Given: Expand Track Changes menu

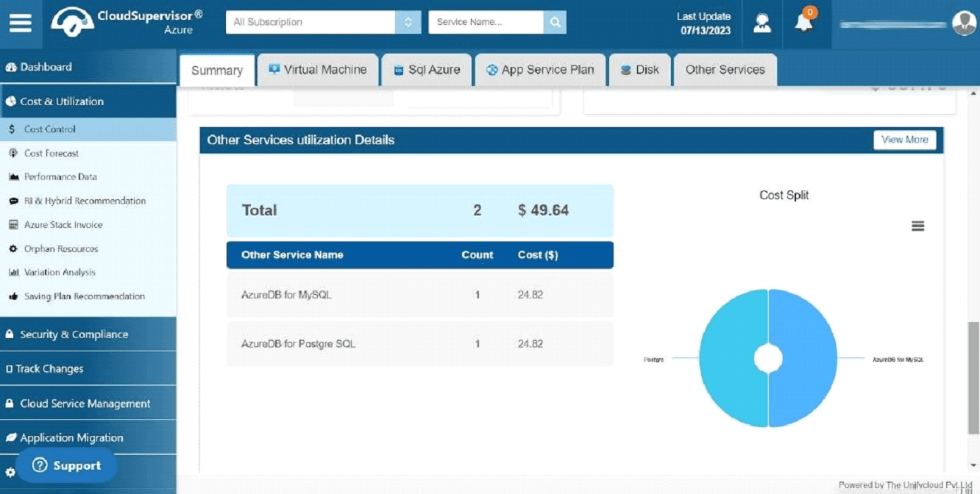Looking at the screenshot, I should tap(88, 369).
